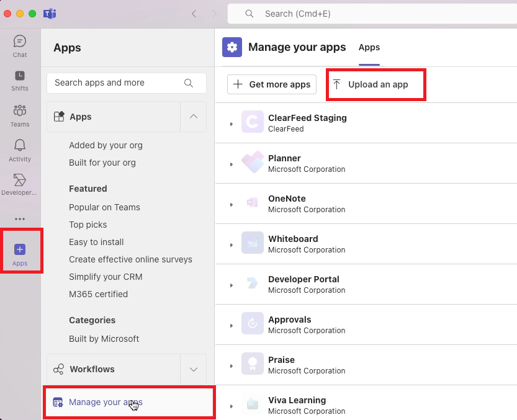Expand the ClearFeed Staging app row
Viewport: 517px width, 420px height.
pos(232,124)
